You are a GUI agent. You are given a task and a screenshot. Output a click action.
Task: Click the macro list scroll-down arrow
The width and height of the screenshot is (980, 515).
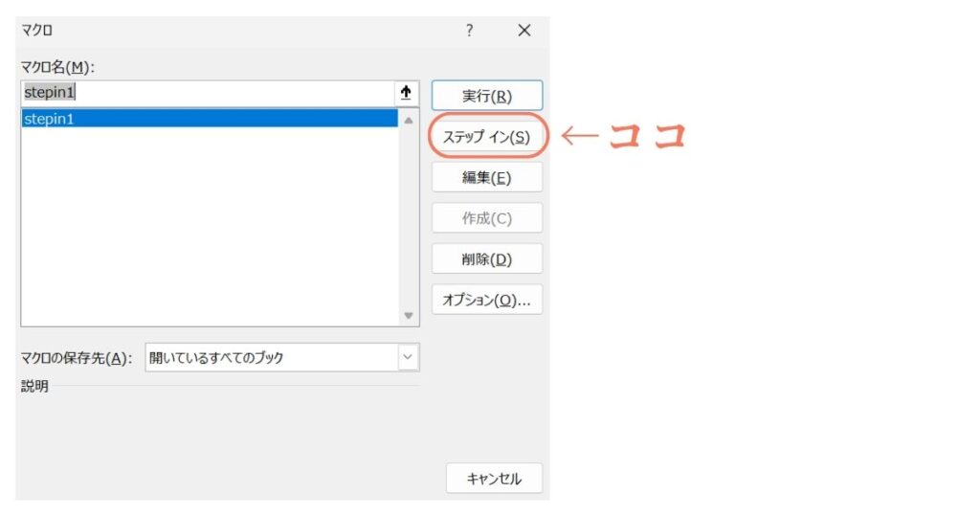[409, 315]
